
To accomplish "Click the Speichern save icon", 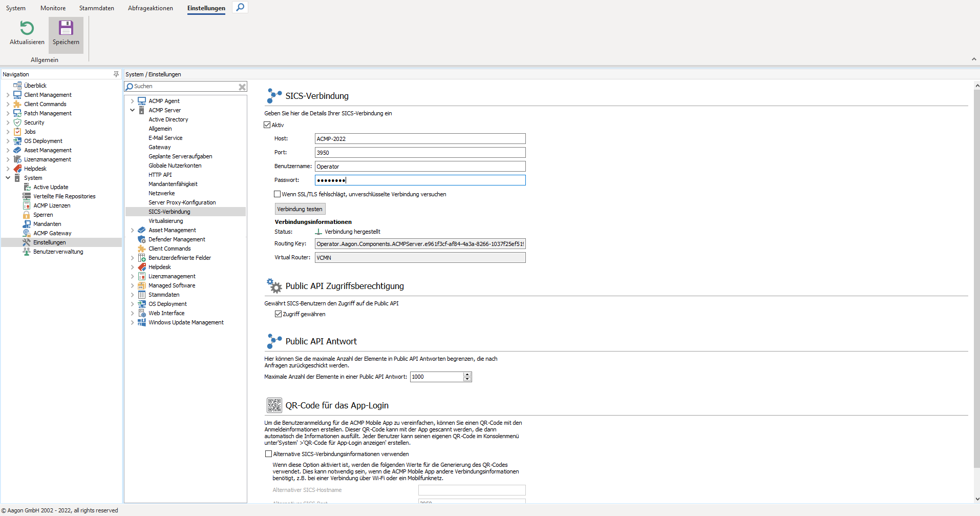I will (x=66, y=28).
